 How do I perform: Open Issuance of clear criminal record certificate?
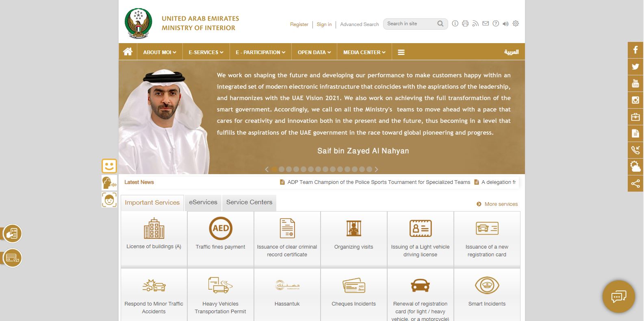[287, 239]
